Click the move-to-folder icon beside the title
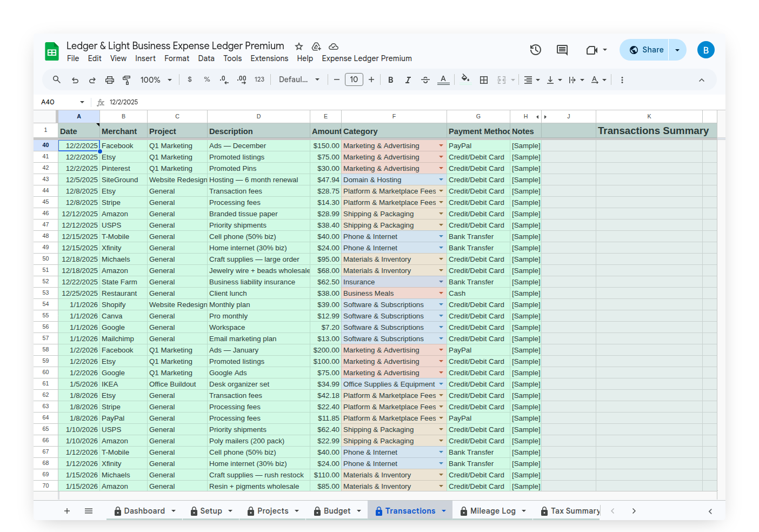The height and width of the screenshot is (532, 759). (316, 46)
